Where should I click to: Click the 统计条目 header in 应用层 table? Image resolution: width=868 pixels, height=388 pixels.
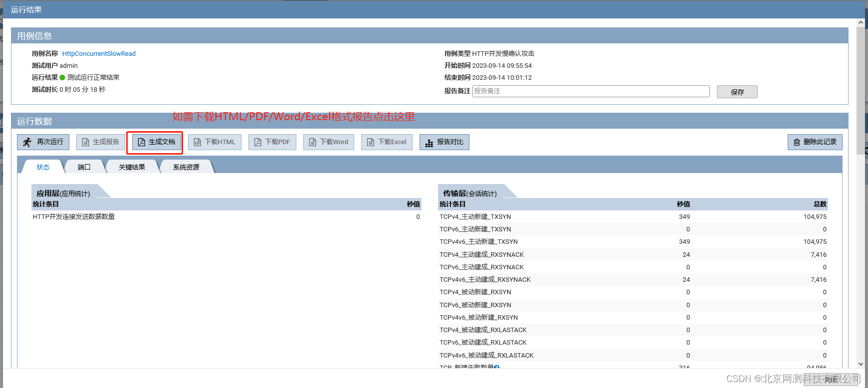[x=46, y=204]
